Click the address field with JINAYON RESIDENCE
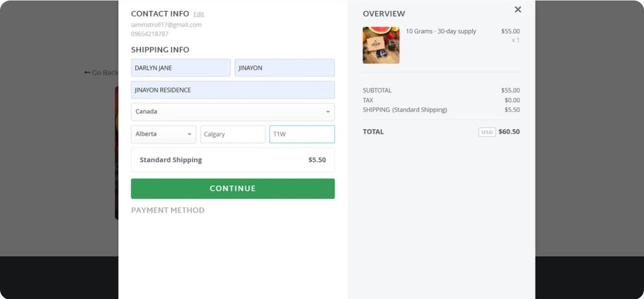Viewport: 644px width, 299px height. tap(232, 90)
